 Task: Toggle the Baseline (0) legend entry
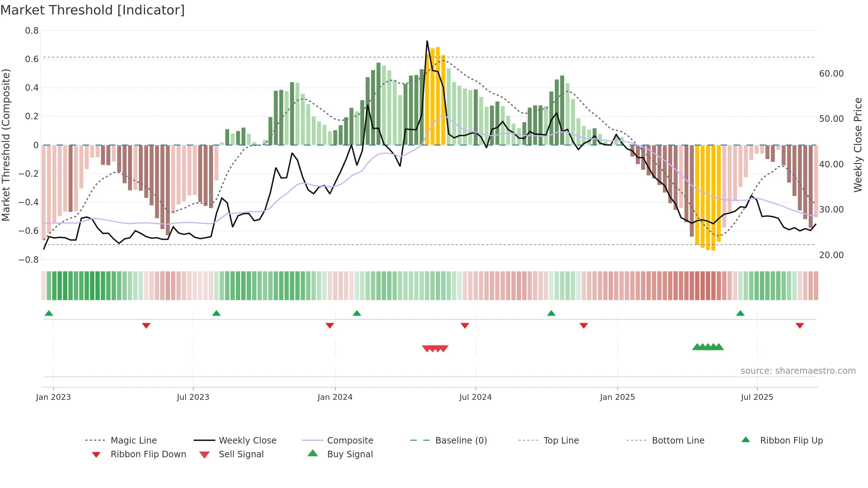tap(448, 440)
